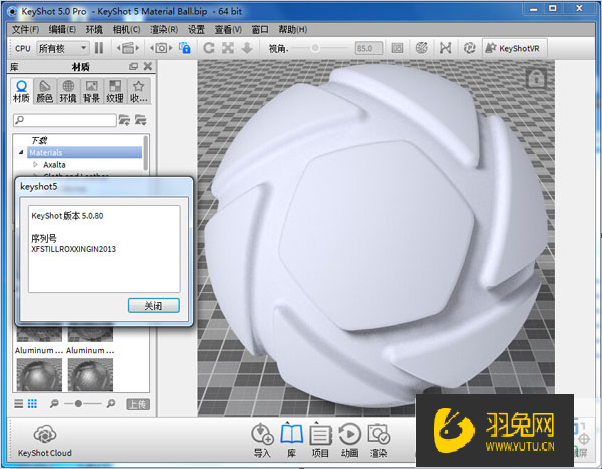Select the bottom-left material sphere thumbnail
602x469 pixels.
click(x=39, y=375)
